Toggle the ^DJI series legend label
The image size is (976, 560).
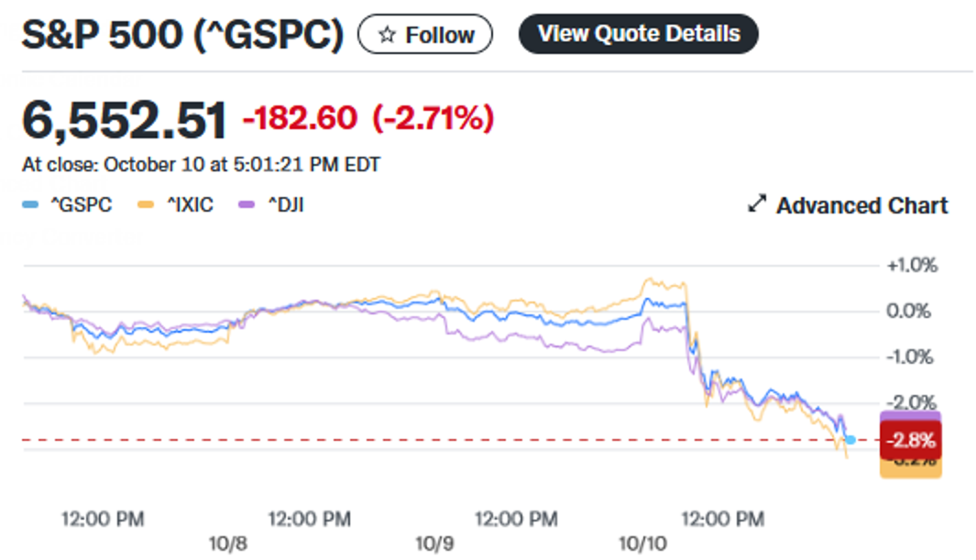click(285, 205)
